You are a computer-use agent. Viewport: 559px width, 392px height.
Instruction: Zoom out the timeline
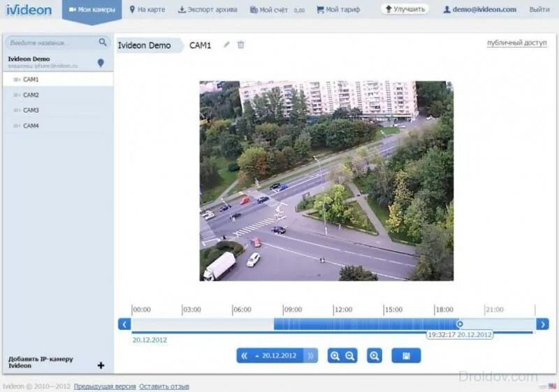click(x=350, y=356)
